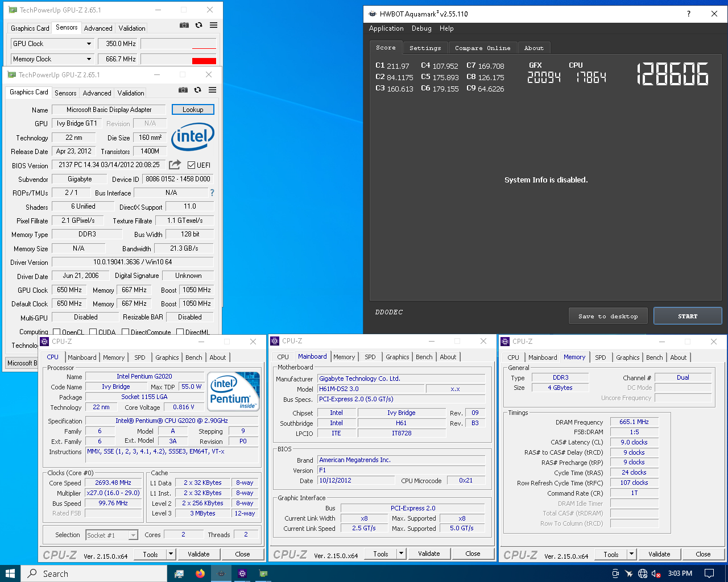Toggle the DirectCompute checkbox
Image resolution: width=728 pixels, height=582 pixels.
coord(125,332)
